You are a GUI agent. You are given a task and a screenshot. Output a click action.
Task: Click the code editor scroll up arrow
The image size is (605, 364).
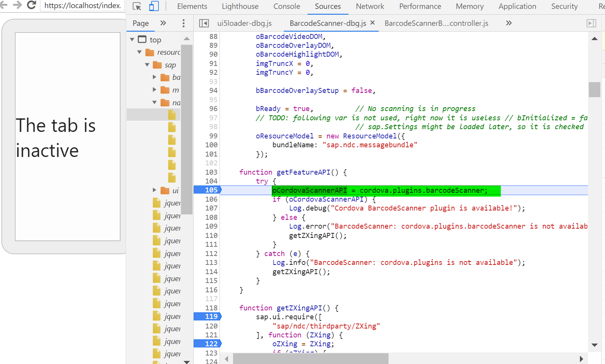point(595,39)
